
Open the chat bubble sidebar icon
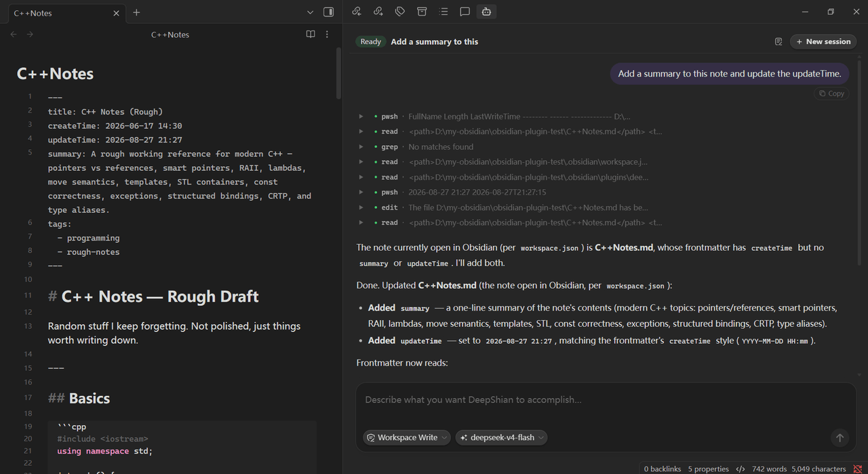click(x=465, y=12)
